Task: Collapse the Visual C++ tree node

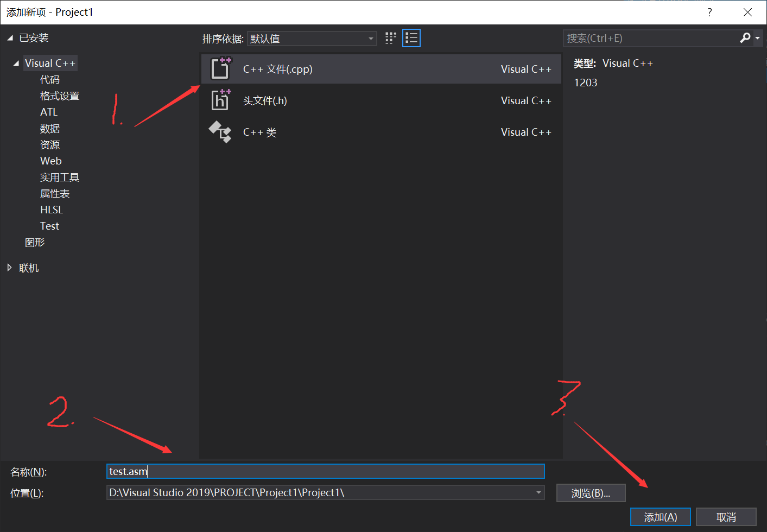Action: pos(15,62)
